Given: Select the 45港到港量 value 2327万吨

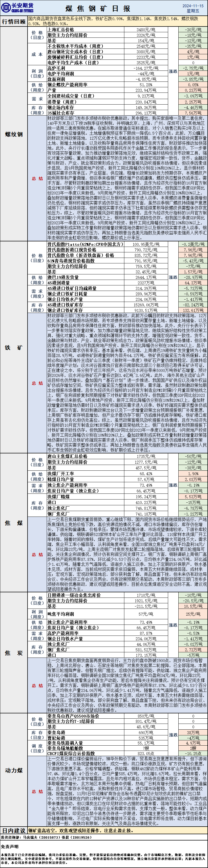Looking at the screenshot, I should point(146,283).
